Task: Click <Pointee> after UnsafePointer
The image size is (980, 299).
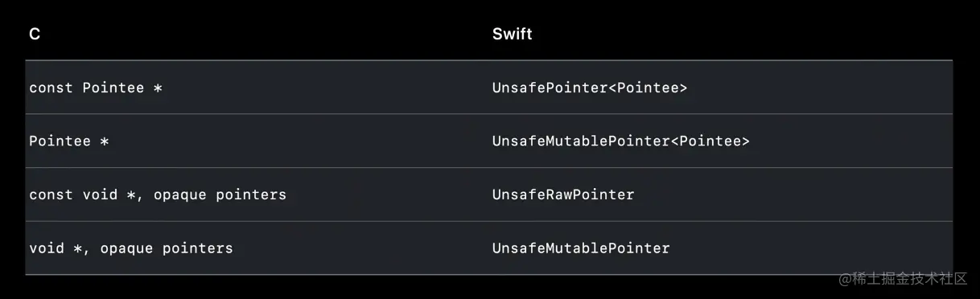Action: click(648, 88)
